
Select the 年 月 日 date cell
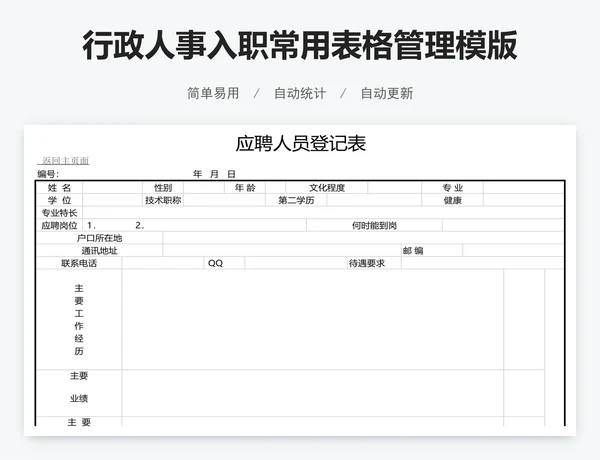pos(214,174)
